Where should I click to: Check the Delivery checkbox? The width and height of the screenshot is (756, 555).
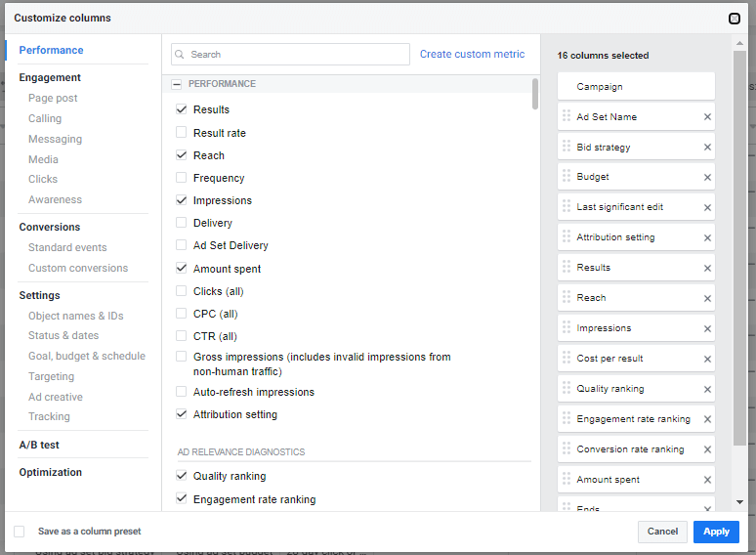pyautogui.click(x=182, y=222)
